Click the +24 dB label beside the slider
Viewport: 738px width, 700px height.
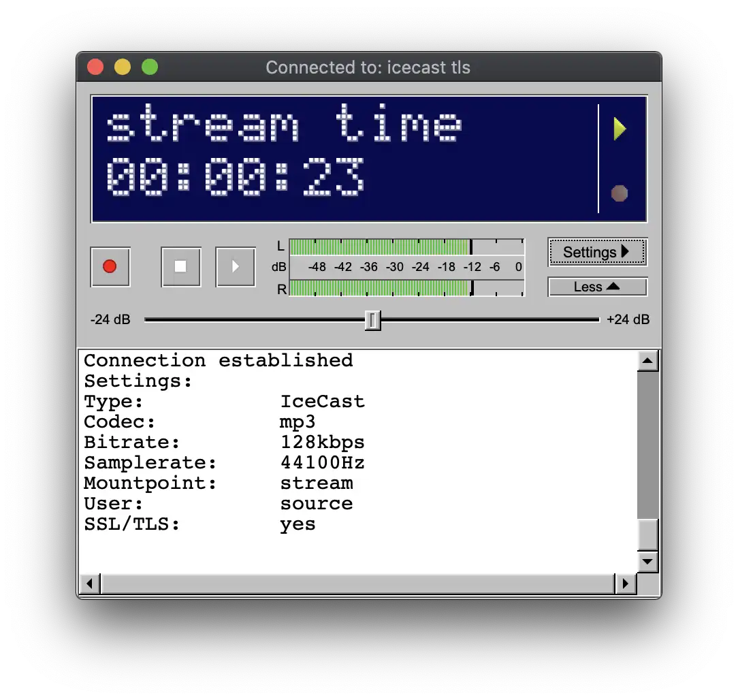coord(627,319)
